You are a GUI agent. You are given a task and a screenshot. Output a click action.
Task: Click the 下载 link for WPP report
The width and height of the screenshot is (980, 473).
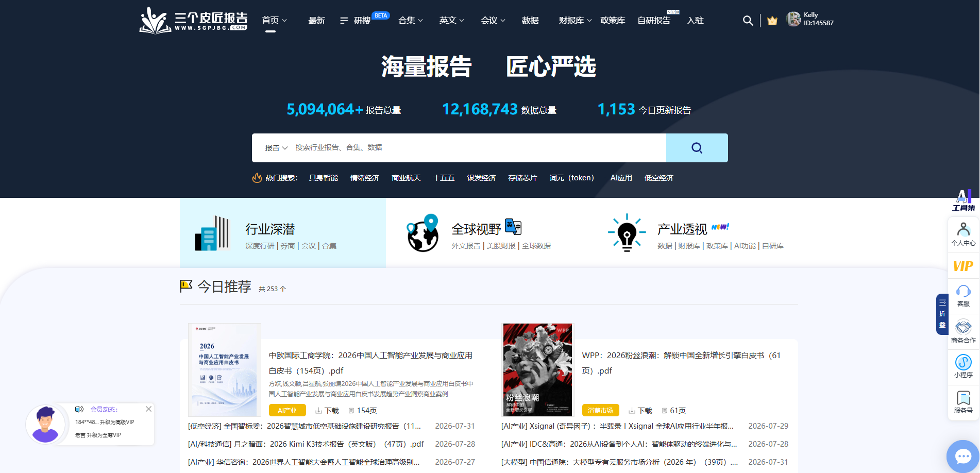(x=640, y=411)
